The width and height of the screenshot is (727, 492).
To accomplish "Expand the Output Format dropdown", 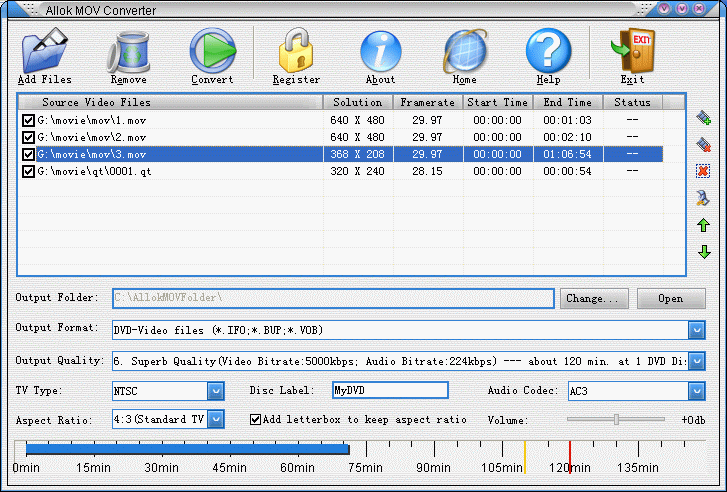I will coord(697,330).
